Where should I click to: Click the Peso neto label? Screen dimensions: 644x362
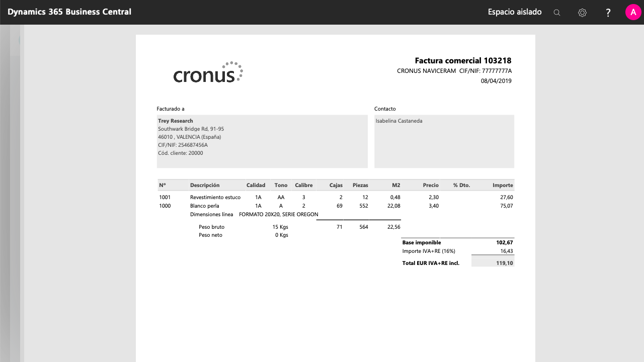[210, 235]
